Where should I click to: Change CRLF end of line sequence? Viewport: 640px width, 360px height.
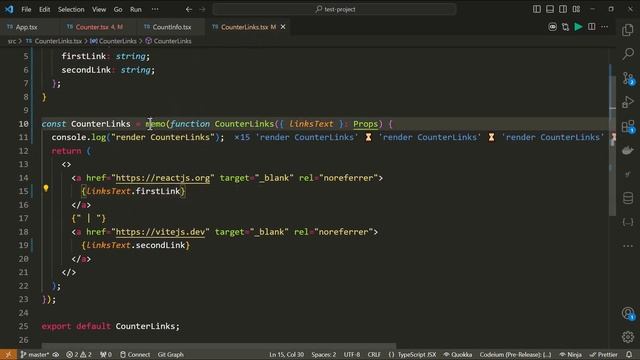(374, 354)
